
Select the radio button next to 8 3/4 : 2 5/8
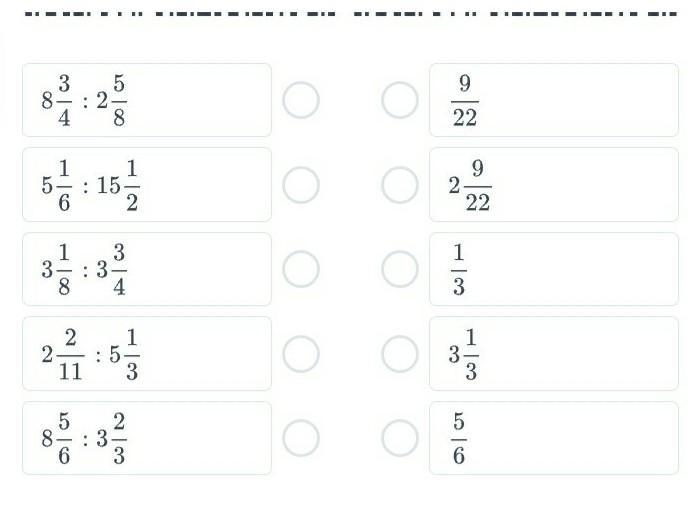[301, 100]
